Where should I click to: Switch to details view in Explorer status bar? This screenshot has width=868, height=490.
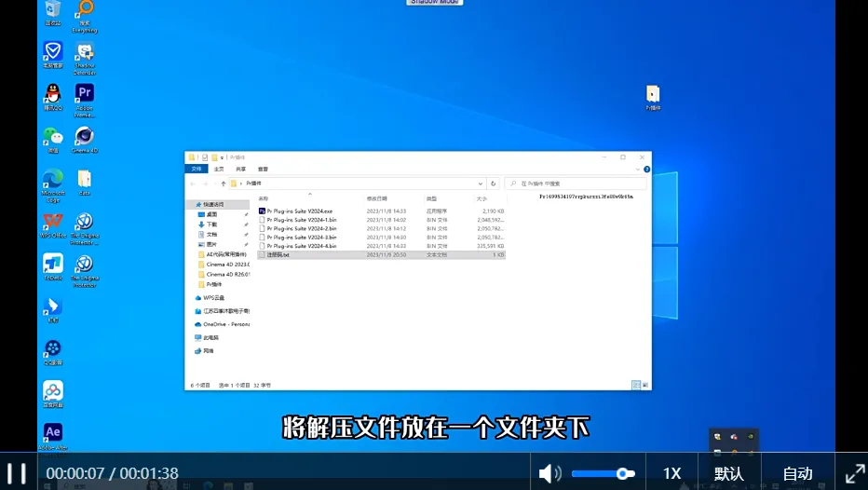[636, 385]
